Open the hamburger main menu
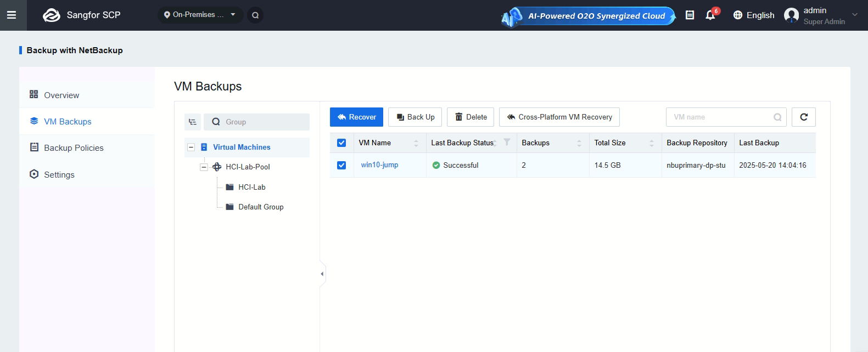Image resolution: width=868 pixels, height=352 pixels. point(11,15)
